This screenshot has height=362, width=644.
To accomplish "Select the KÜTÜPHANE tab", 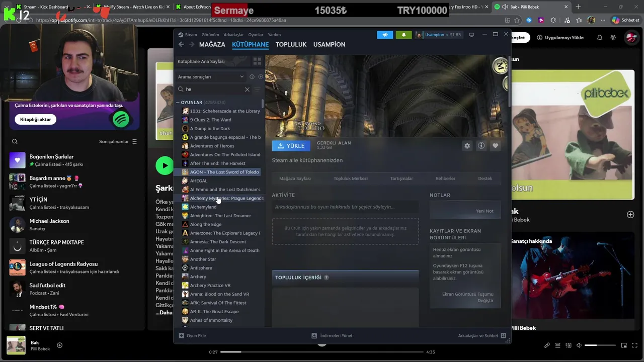I will [x=250, y=44].
